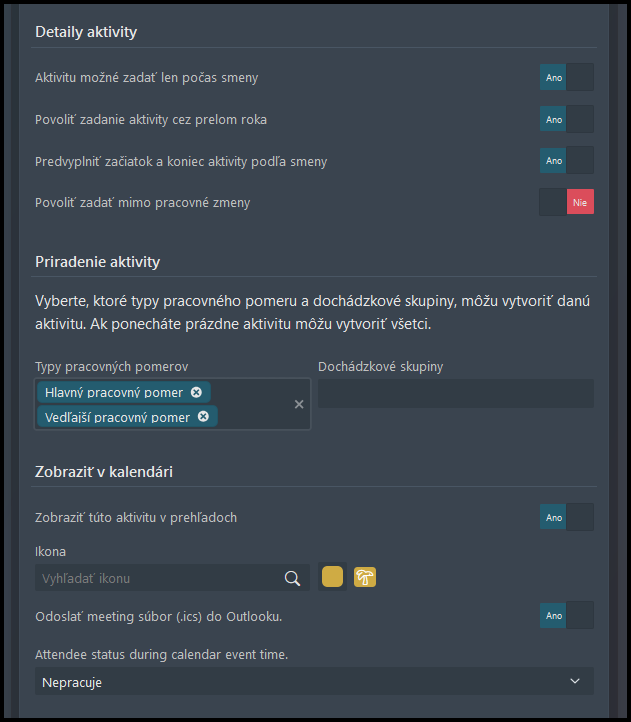Click the Priradenie aktivity section heading
This screenshot has width=631, height=722.
pos(98,262)
